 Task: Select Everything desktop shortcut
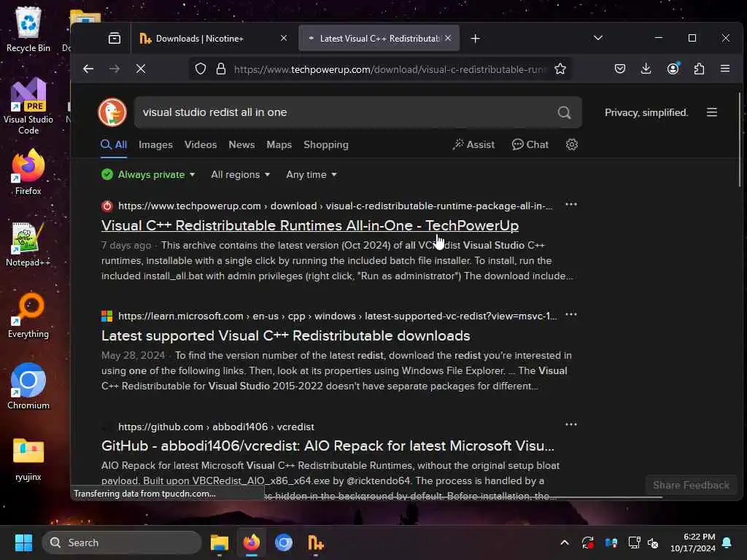[x=28, y=315]
